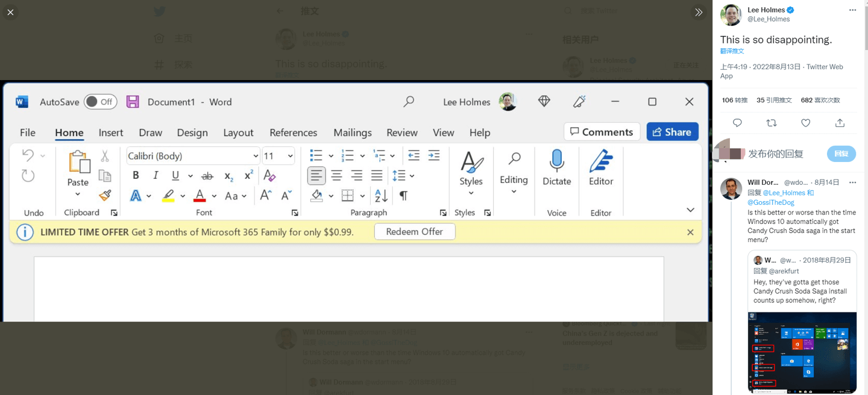Switch to the Insert ribbon tab

point(111,132)
